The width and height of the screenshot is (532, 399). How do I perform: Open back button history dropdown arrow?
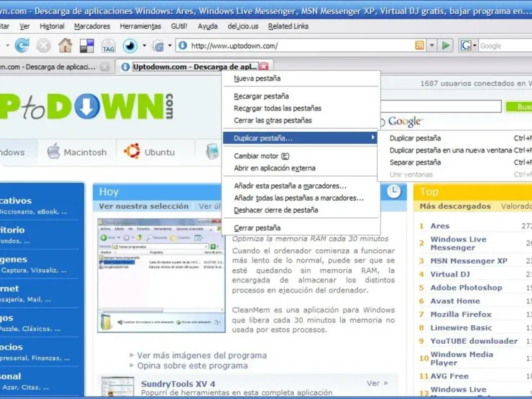coord(7,45)
